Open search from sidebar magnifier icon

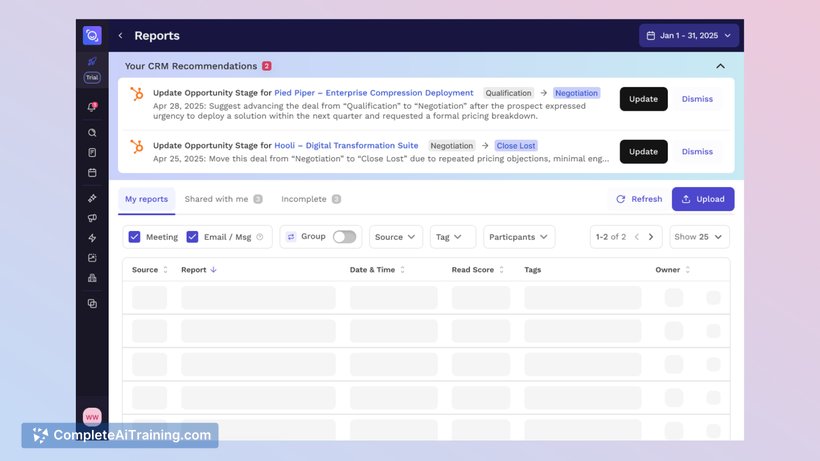pyautogui.click(x=92, y=133)
